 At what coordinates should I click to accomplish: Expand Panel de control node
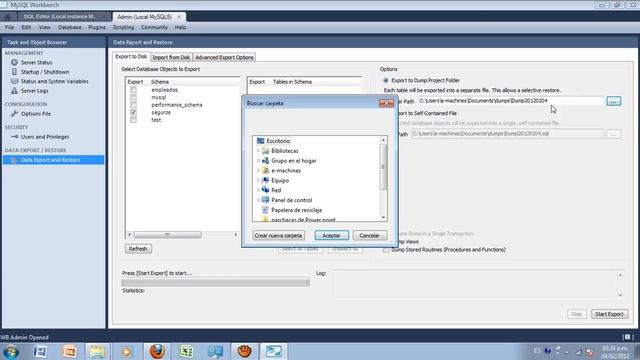tap(258, 200)
